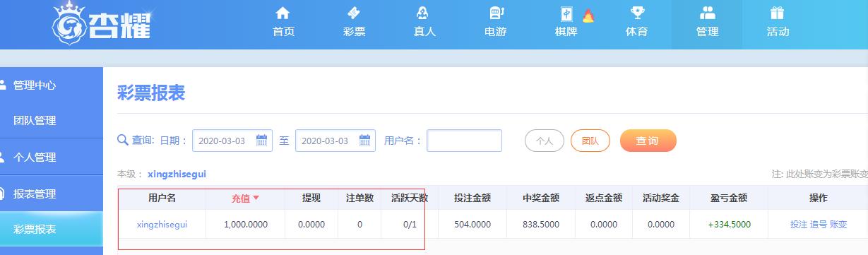Open the 首页 home icon
This screenshot has height=255, width=868.
[283, 13]
